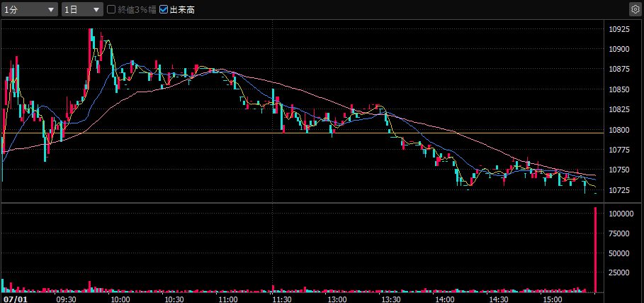Click the 75000 volume axis label
Screen dimensions: 644x303
(x=619, y=233)
